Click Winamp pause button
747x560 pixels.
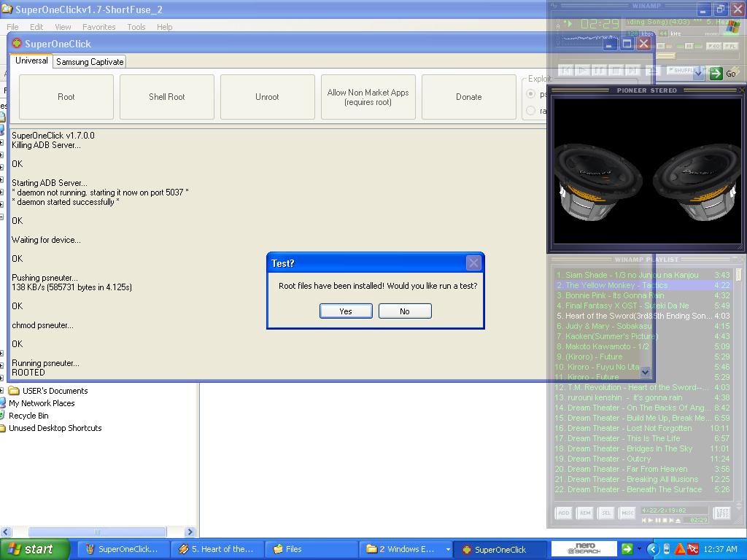tap(600, 70)
